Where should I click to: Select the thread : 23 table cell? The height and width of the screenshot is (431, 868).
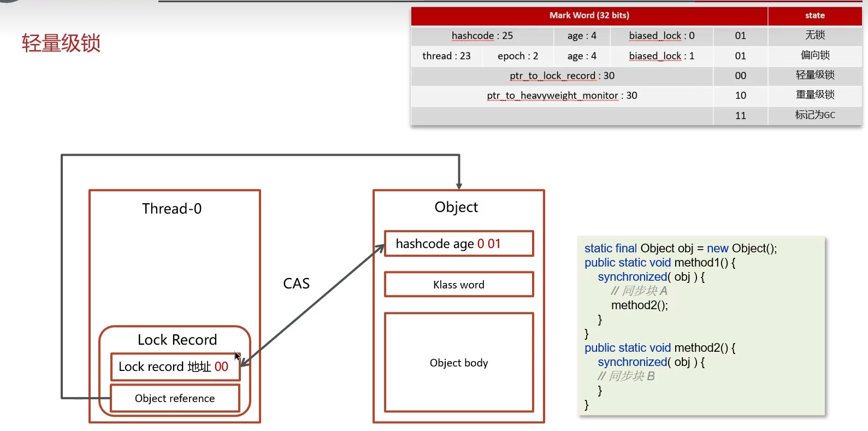(446, 56)
